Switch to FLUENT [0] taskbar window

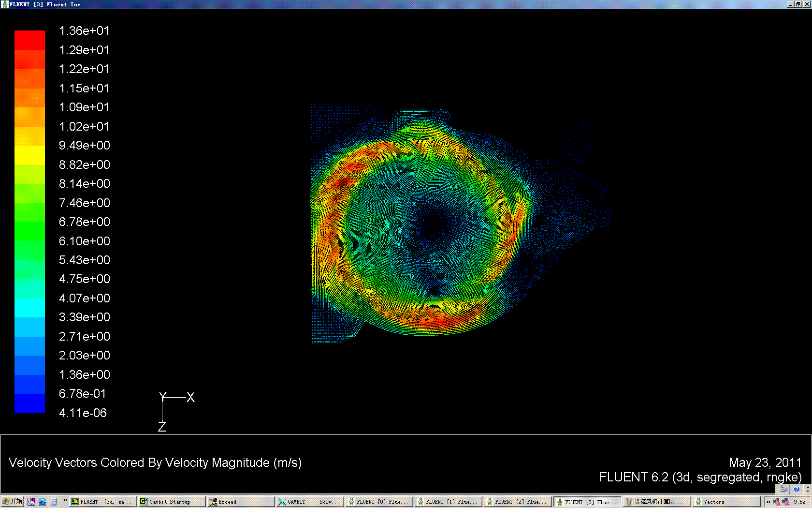click(378, 502)
